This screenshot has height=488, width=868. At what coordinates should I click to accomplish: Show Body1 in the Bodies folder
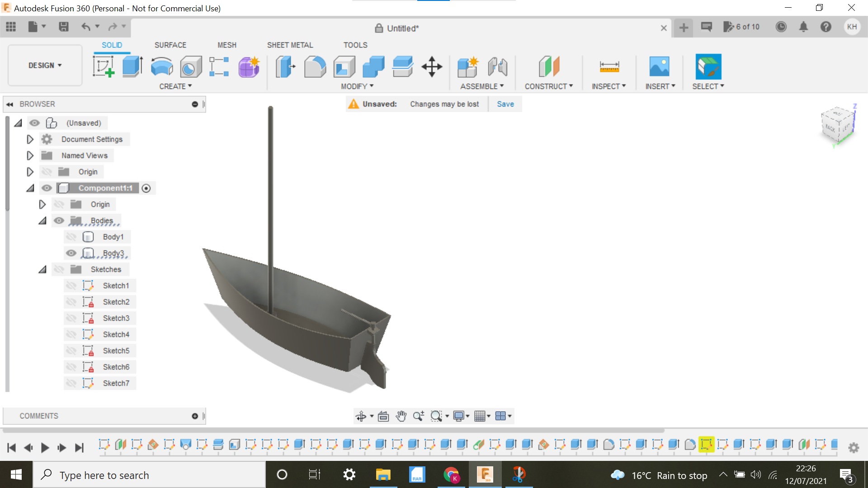tap(71, 236)
